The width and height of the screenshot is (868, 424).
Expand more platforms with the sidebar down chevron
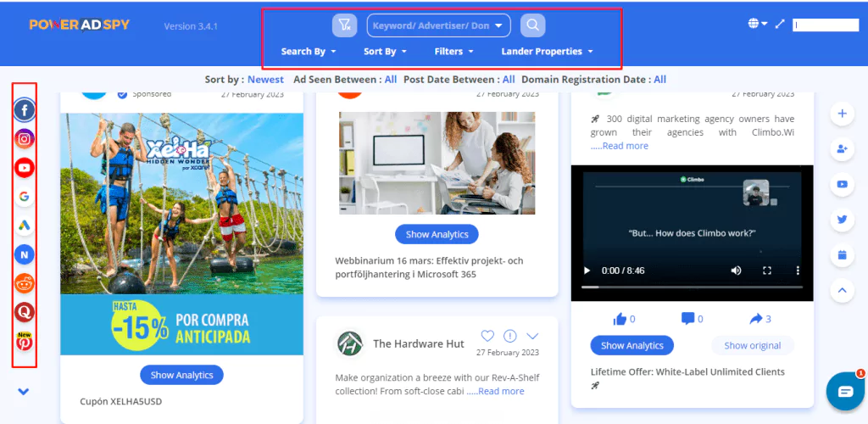click(x=23, y=392)
